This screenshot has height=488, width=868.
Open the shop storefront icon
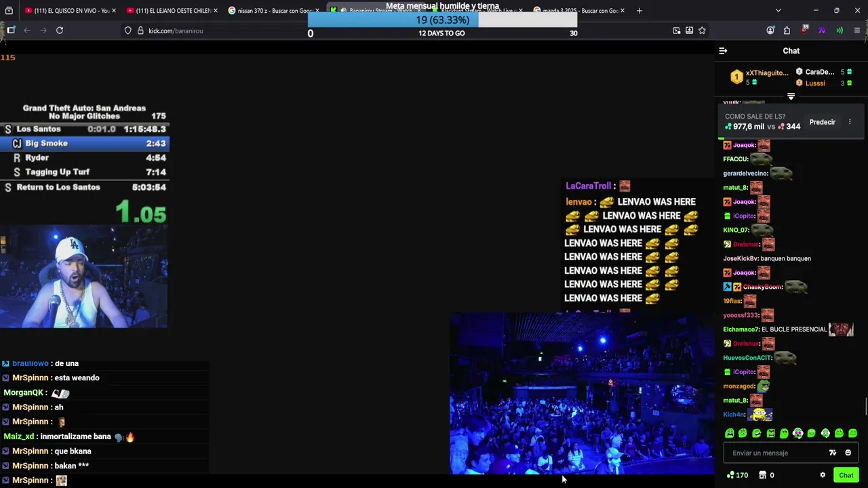coord(762,475)
